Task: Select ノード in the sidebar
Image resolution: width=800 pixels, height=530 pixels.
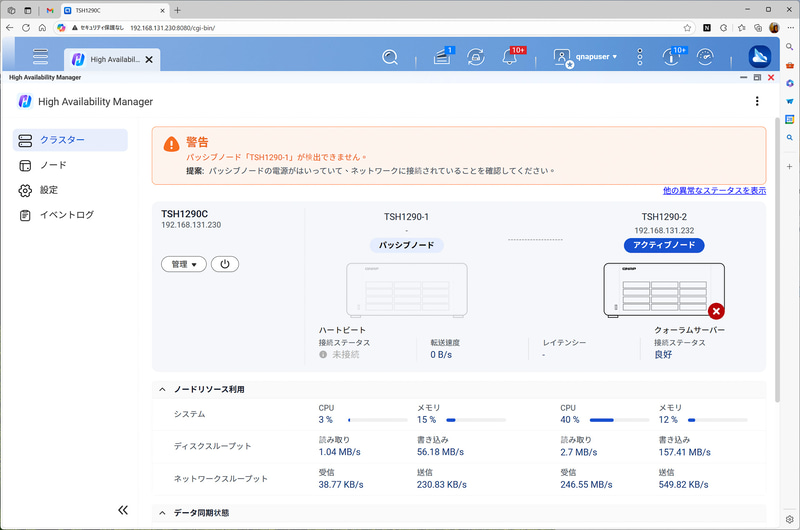Action: [x=70, y=165]
